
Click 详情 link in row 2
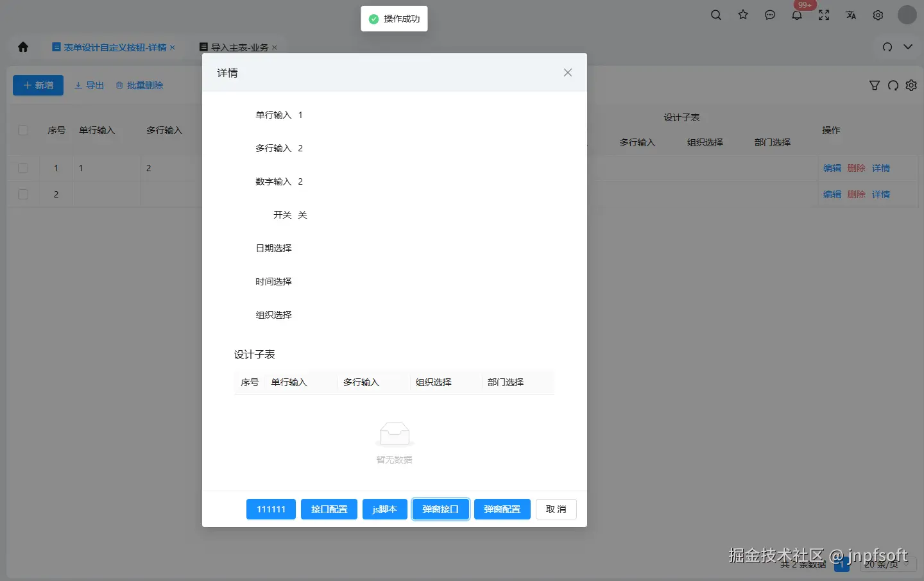pos(881,194)
